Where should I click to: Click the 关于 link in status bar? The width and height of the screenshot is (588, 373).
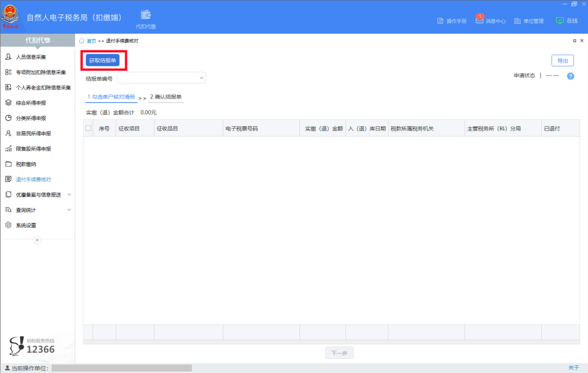(x=573, y=368)
